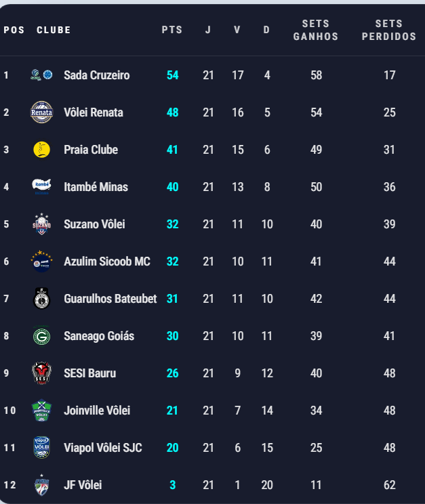Click the JF Vôlei team logo
425x504 pixels.
[41, 485]
